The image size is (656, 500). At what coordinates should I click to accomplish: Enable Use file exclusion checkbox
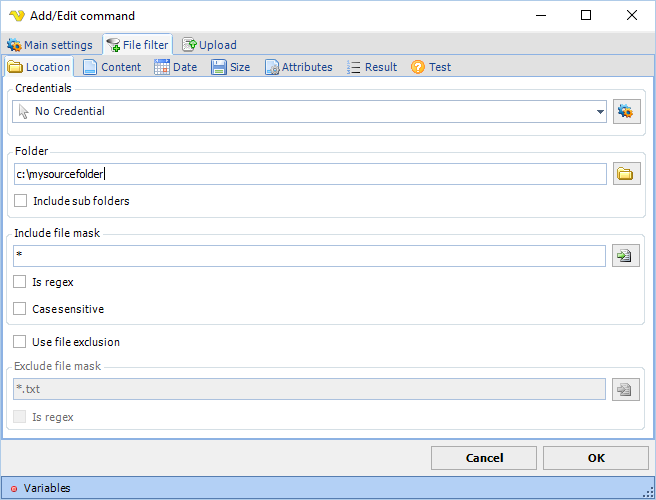[21, 342]
